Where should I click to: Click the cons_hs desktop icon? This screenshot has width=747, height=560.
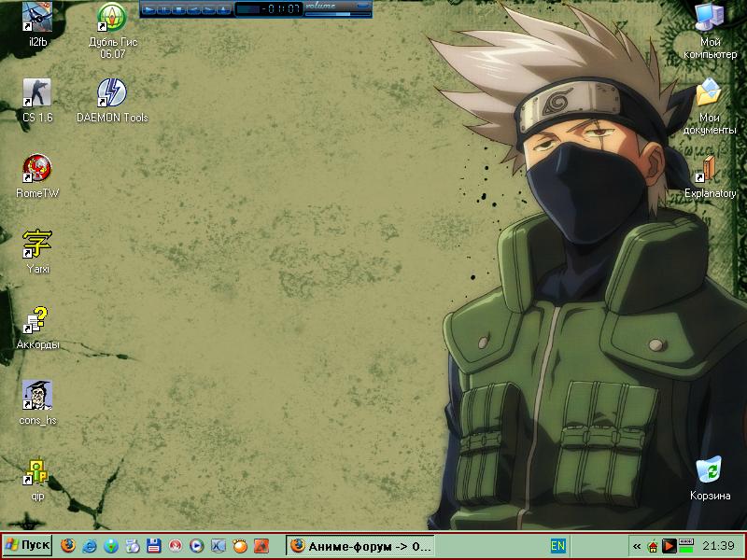tap(37, 402)
